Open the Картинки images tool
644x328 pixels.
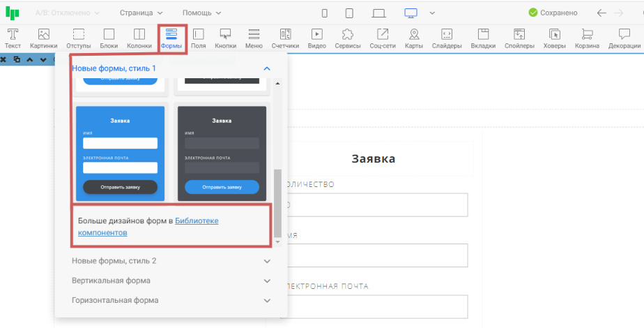click(x=43, y=38)
